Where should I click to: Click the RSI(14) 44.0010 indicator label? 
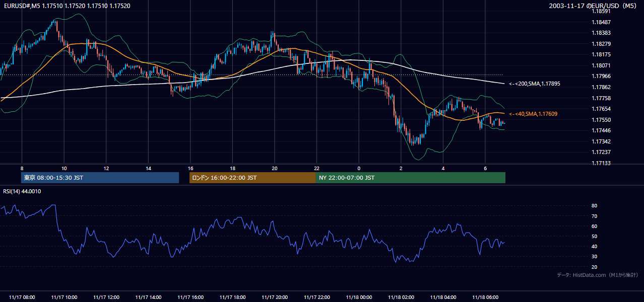[x=22, y=191]
